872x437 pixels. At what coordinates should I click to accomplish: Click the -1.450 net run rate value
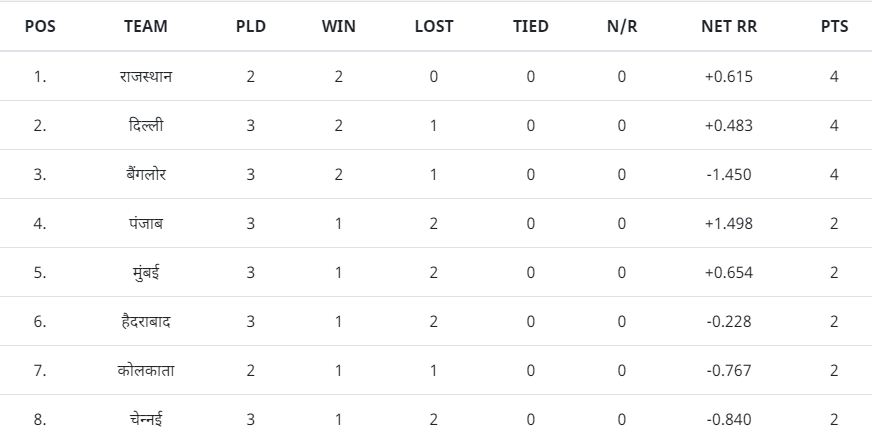tap(729, 175)
